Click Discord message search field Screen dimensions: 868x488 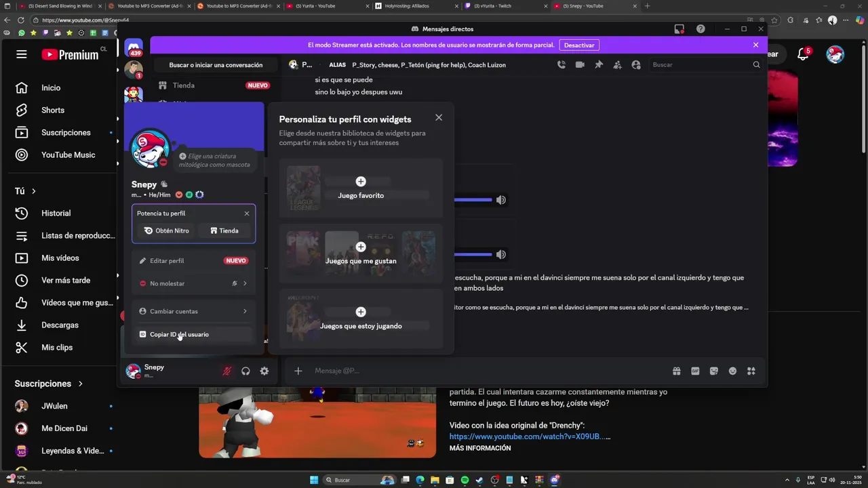pos(706,64)
